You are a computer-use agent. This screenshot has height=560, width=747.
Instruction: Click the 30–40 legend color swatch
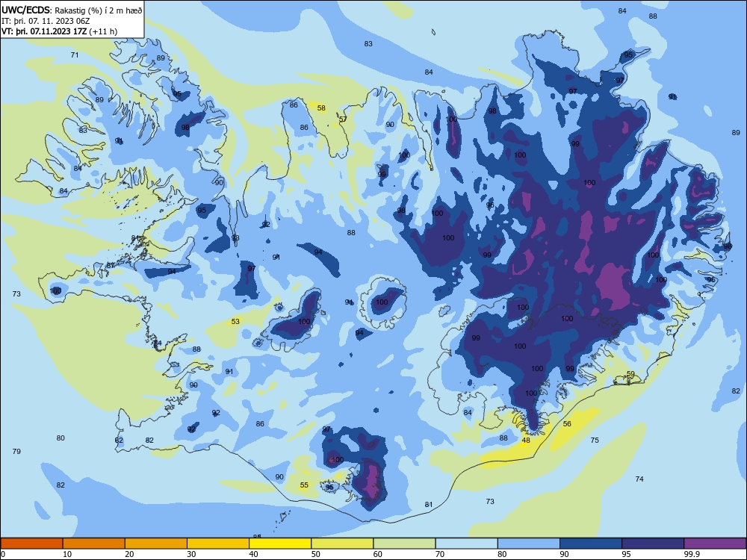(x=217, y=544)
